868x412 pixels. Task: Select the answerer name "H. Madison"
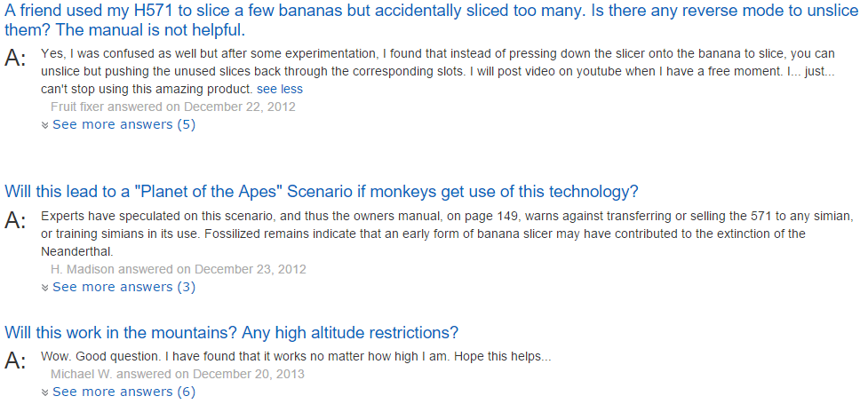tap(83, 269)
